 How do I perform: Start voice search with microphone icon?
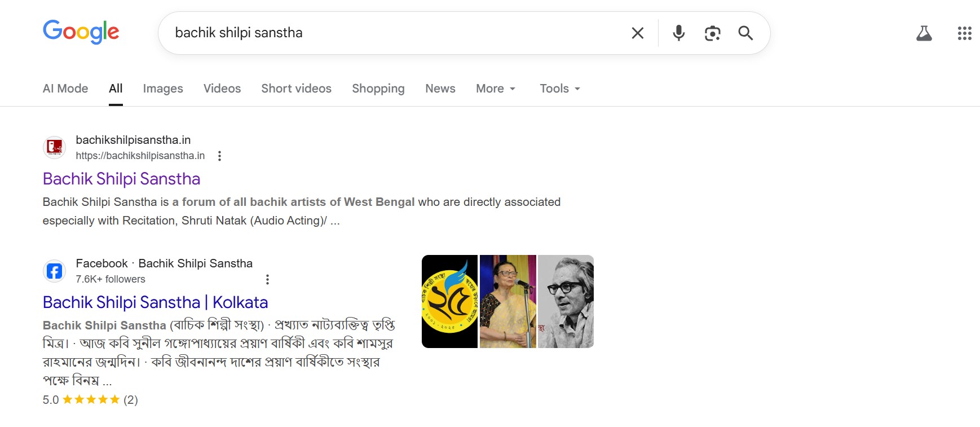point(679,33)
